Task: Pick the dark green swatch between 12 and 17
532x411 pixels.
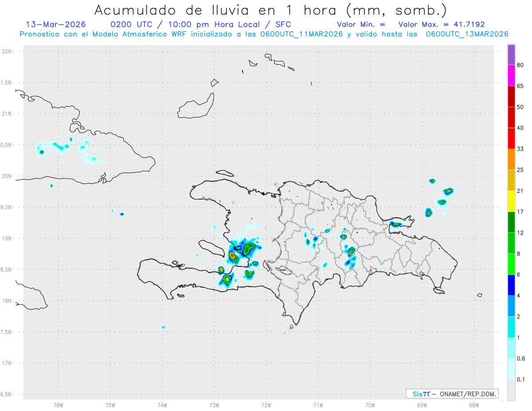Action: [x=511, y=222]
